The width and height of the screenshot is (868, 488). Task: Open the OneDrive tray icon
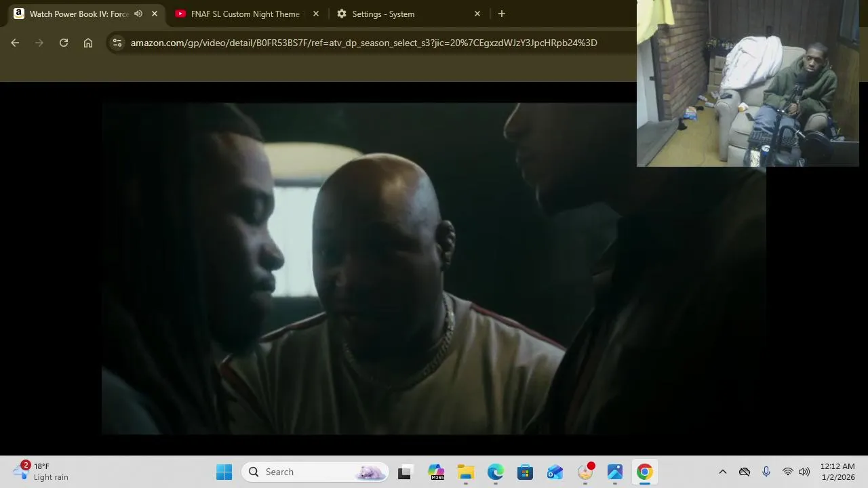745,472
